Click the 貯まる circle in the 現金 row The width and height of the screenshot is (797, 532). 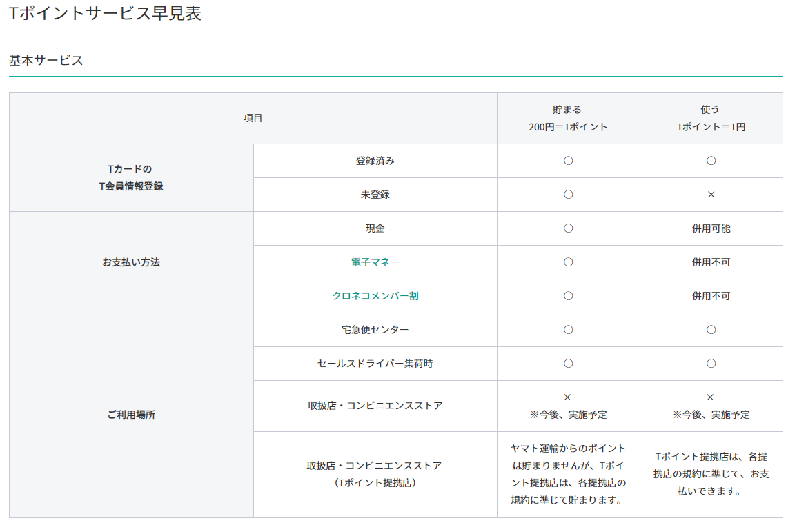click(x=568, y=228)
